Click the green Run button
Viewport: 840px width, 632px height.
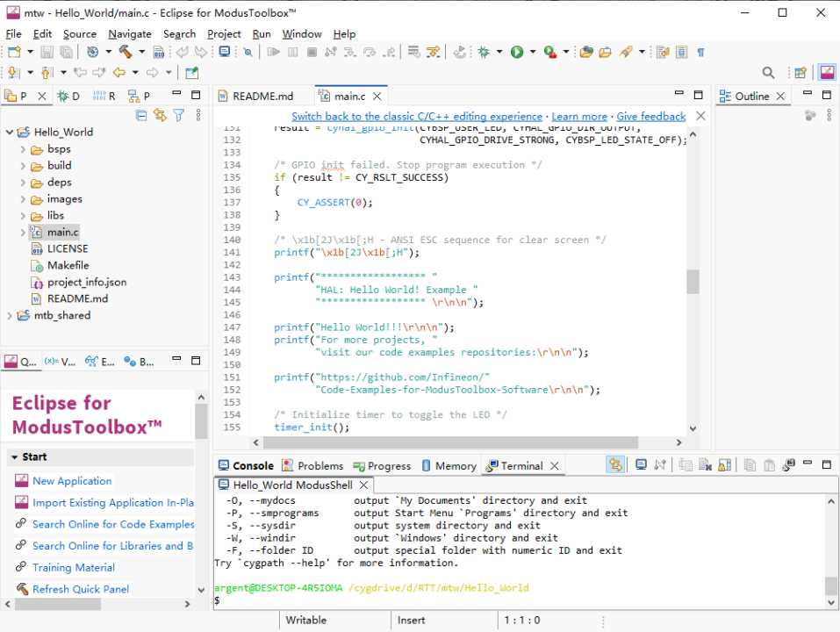point(517,52)
